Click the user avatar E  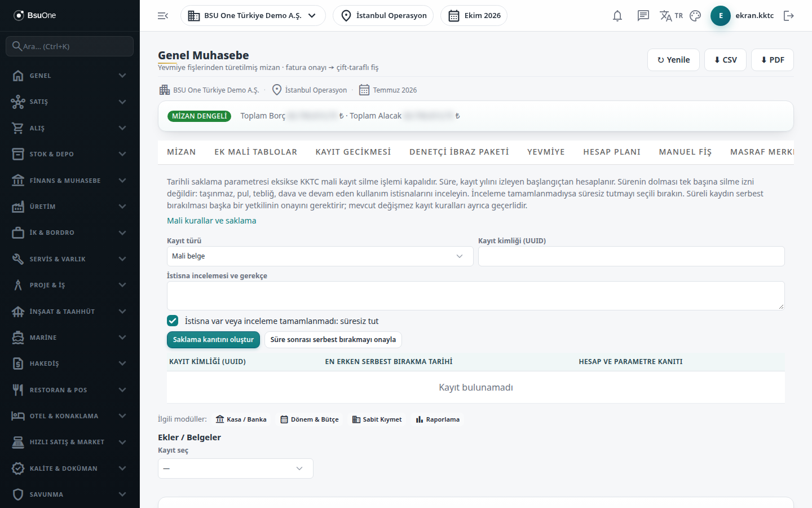click(721, 16)
